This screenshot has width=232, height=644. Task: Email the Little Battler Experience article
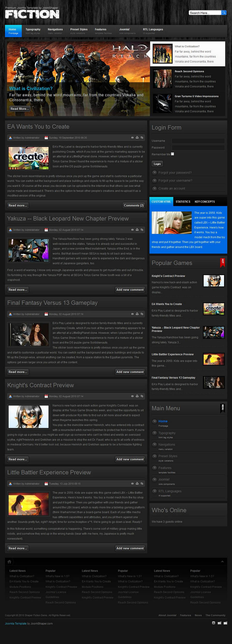click(132, 484)
